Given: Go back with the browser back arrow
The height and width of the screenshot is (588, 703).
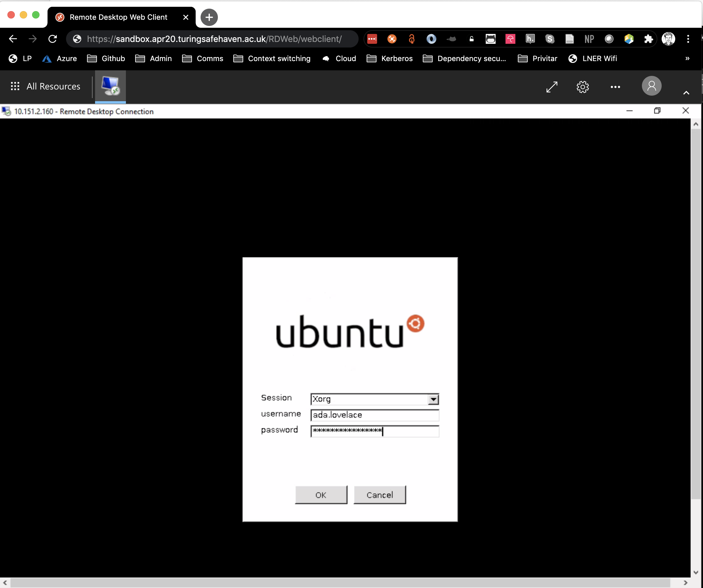Looking at the screenshot, I should 13,39.
